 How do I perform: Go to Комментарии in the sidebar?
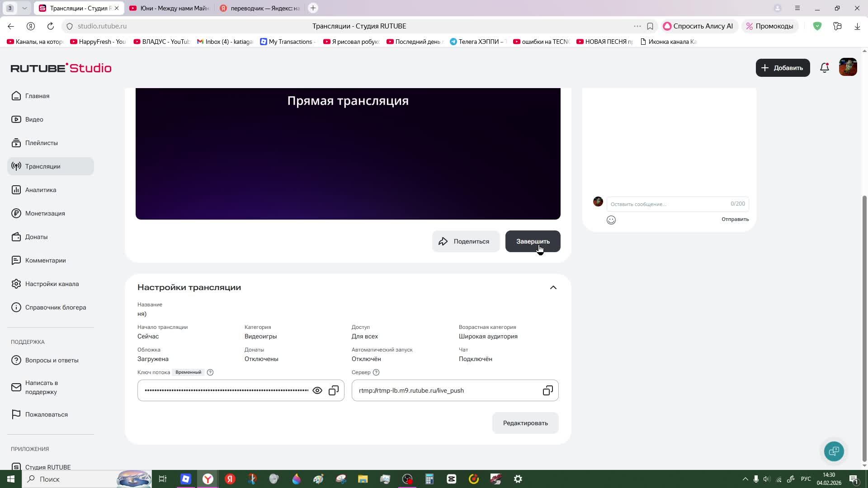[x=45, y=260]
